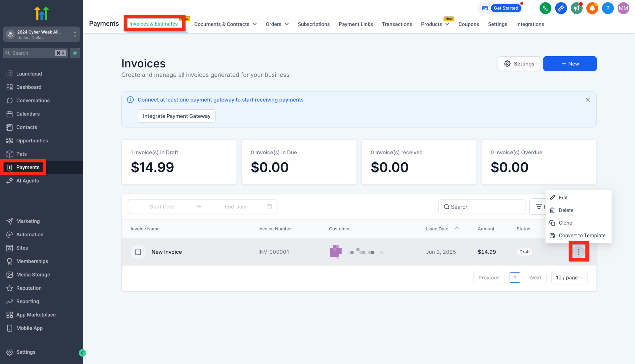Open the 10 / page size dropdown
The width and height of the screenshot is (635, 364).
[569, 277]
